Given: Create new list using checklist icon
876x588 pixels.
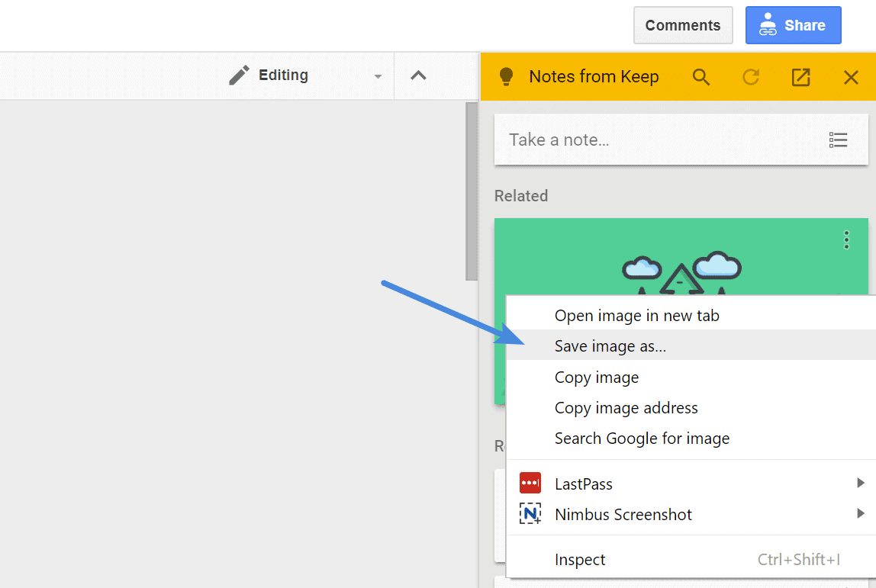Looking at the screenshot, I should [x=838, y=140].
